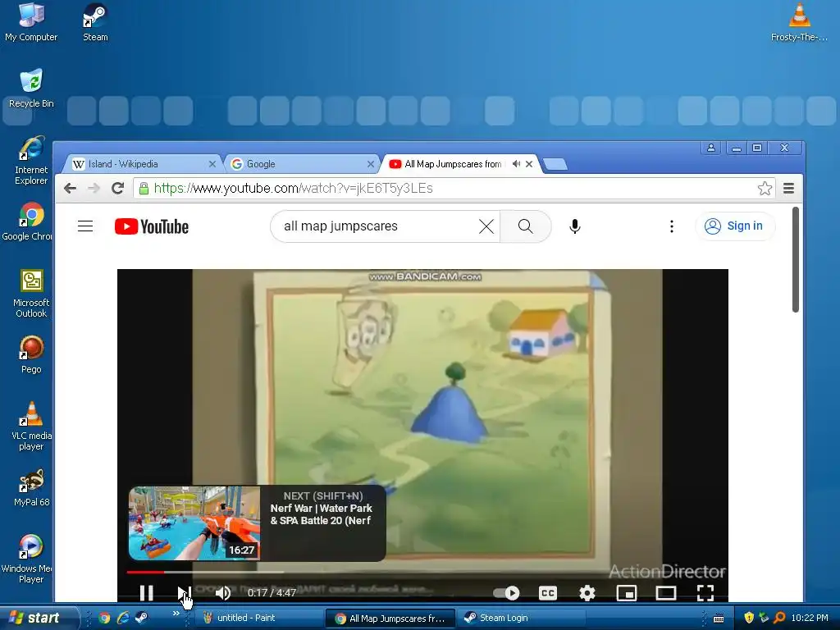
Task: Mute the tab via speaker icon
Action: click(x=516, y=164)
